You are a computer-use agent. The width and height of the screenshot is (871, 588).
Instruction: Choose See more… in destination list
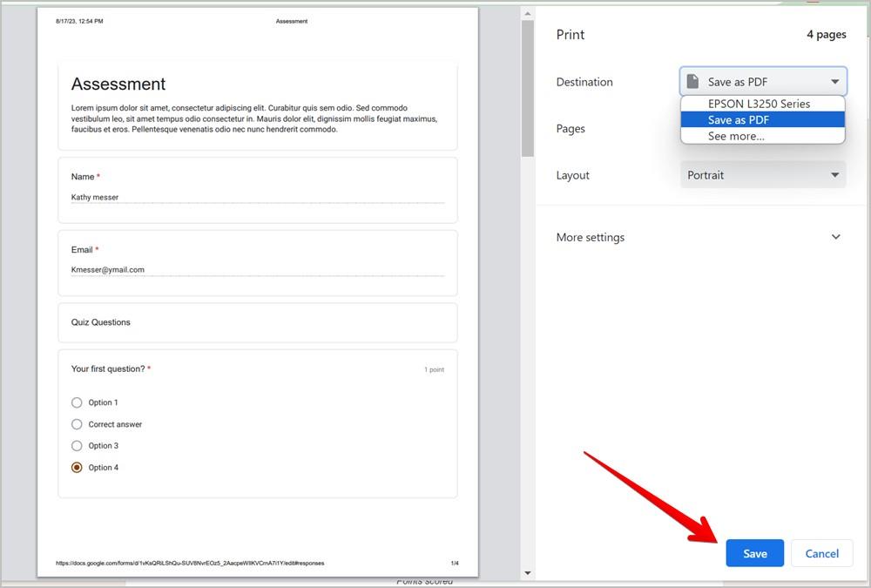coord(763,136)
